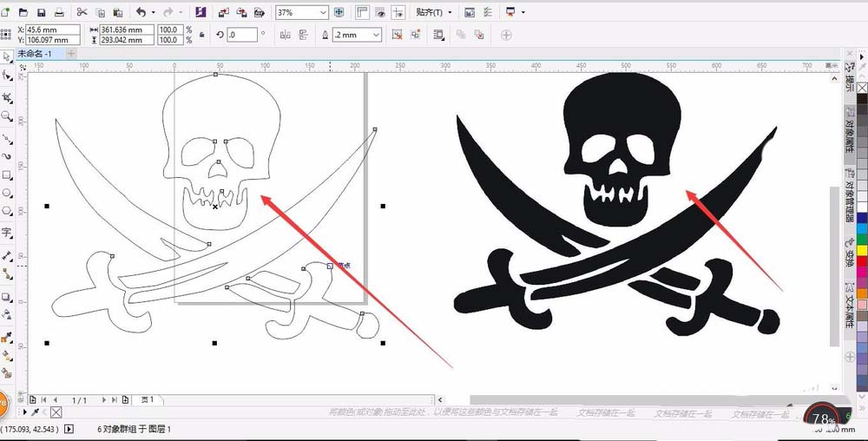Click the Save document icon

tap(41, 13)
